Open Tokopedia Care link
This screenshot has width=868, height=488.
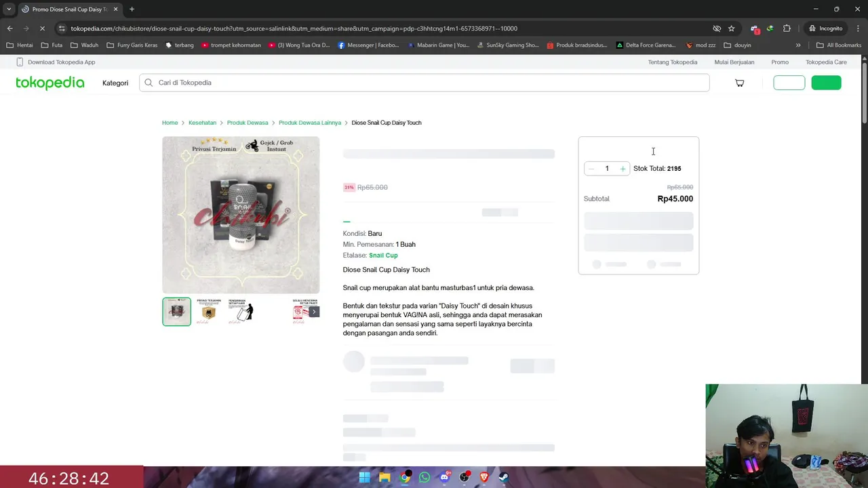click(x=826, y=62)
